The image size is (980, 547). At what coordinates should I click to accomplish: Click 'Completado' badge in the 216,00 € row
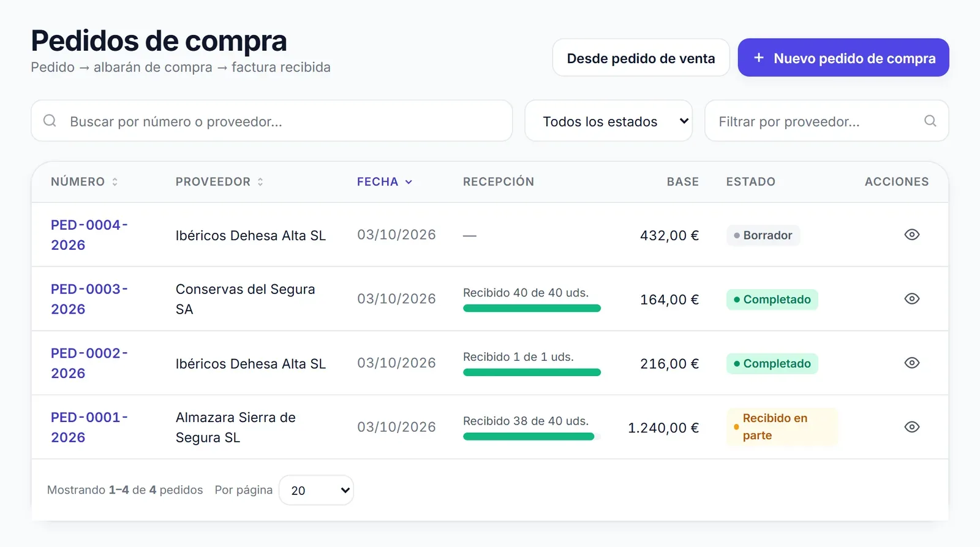click(772, 363)
